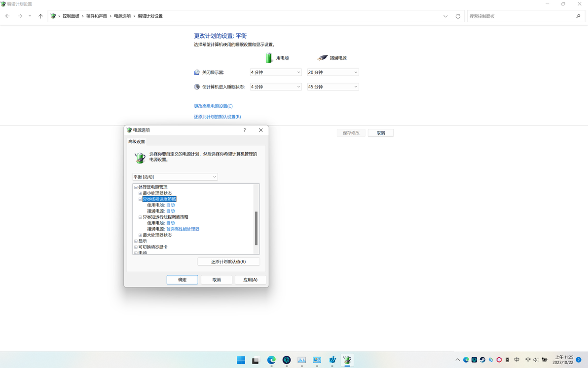Click the red hexagon tray icon
588x368 pixels.
(499, 360)
